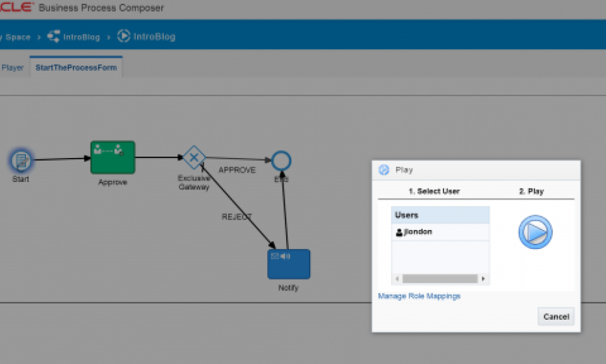606x364 pixels.
Task: Click the Users column header
Action: [x=440, y=215]
